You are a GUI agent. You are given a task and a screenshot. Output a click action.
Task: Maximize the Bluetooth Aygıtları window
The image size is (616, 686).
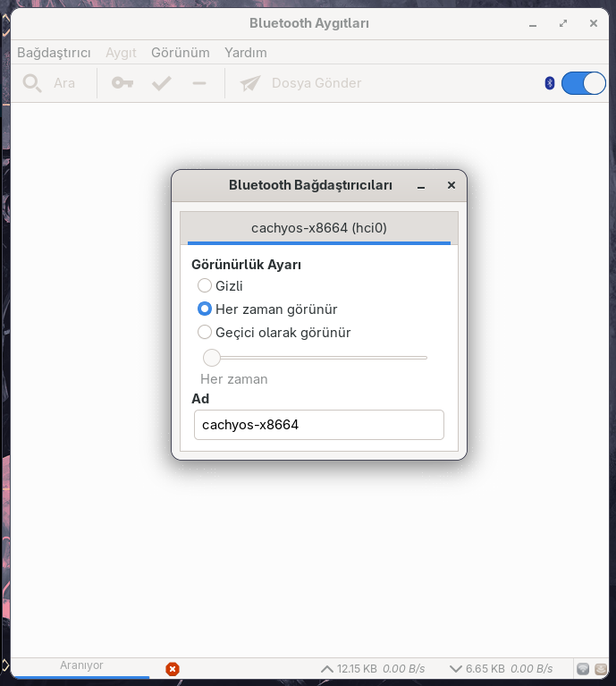563,23
